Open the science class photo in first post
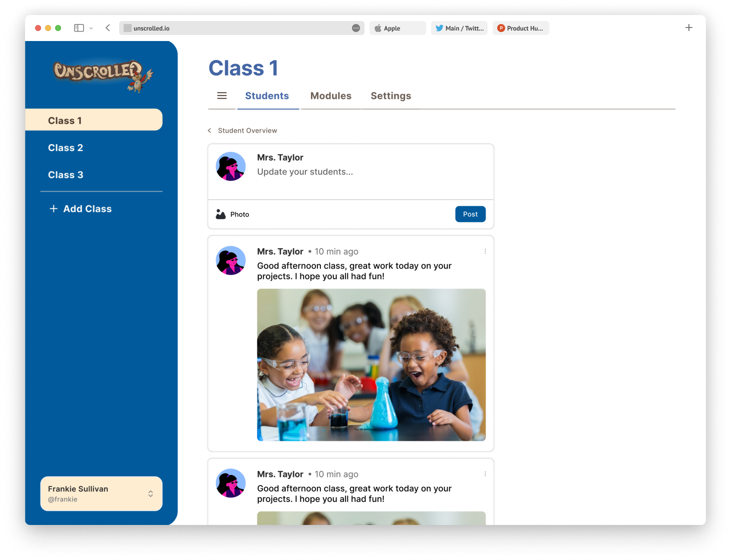The height and width of the screenshot is (560, 731). (x=371, y=365)
